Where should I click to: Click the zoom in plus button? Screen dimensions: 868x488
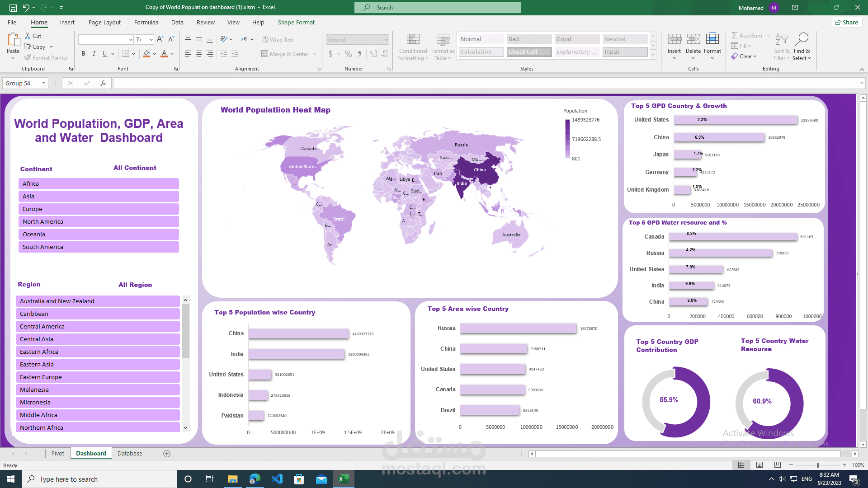844,465
